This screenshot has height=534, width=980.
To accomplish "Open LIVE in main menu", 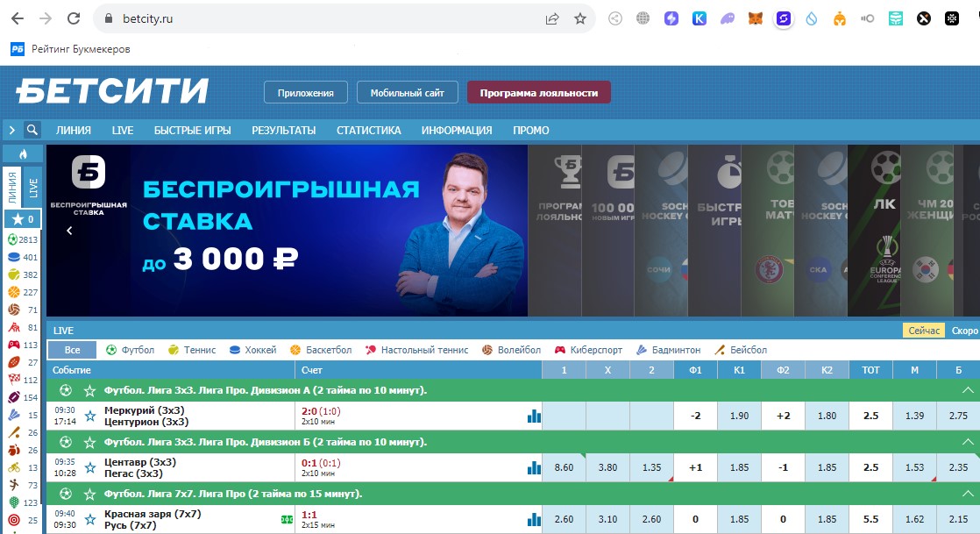I will click(x=123, y=130).
